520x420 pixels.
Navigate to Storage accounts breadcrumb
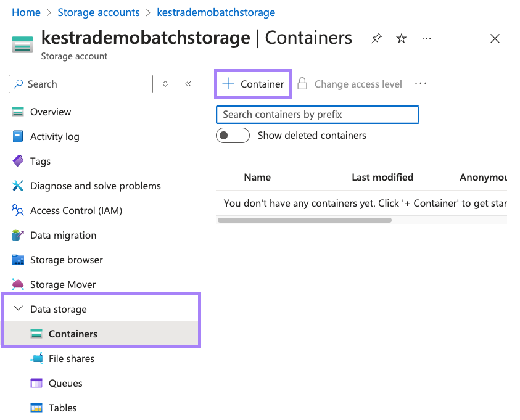(x=98, y=12)
